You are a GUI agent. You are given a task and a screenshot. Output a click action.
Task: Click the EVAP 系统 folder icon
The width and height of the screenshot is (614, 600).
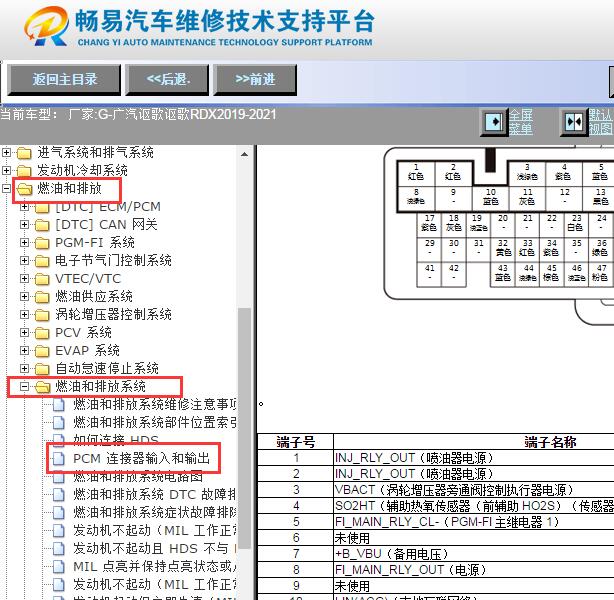42,351
